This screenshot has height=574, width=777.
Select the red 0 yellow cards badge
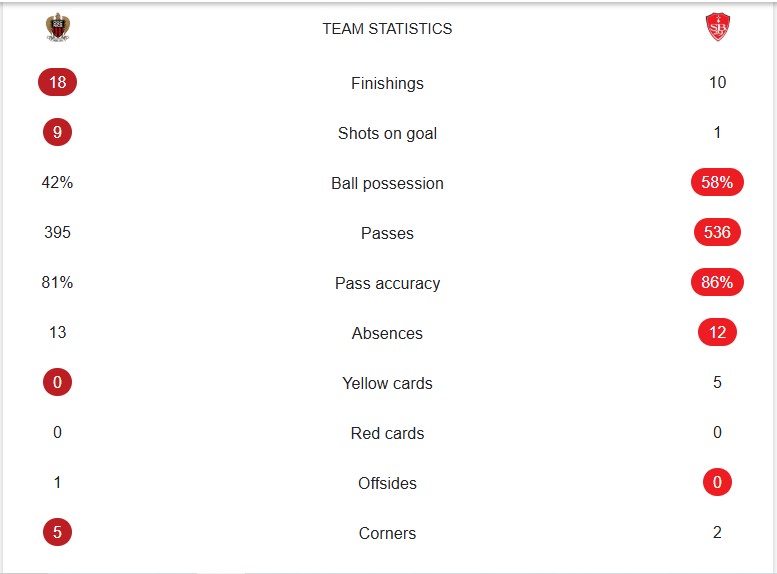57,382
